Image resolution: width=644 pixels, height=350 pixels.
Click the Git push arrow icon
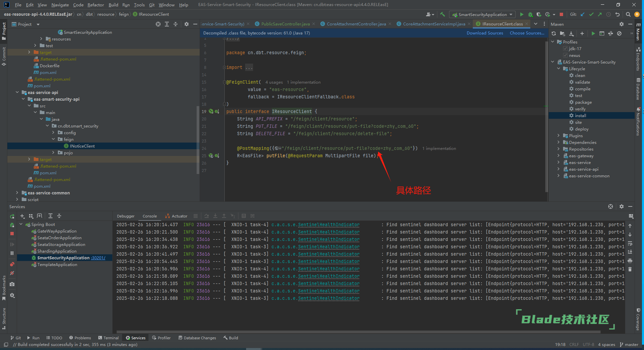(600, 14)
